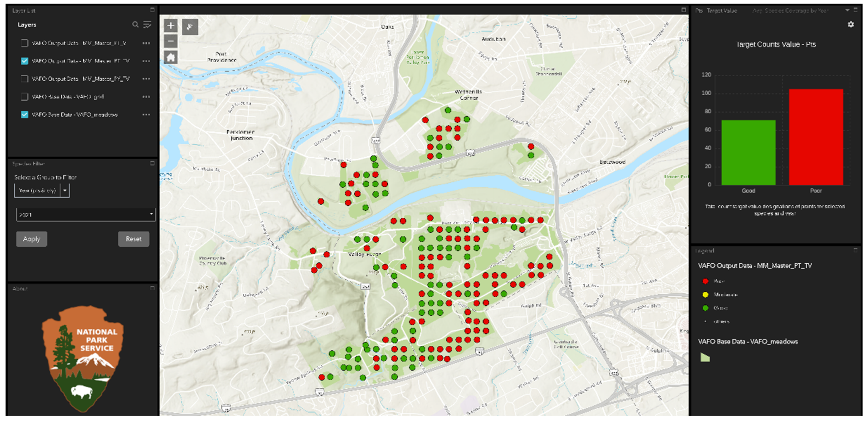The width and height of the screenshot is (868, 422).
Task: Hide the VAFO_meadows base layer
Action: pyautogui.click(x=24, y=115)
